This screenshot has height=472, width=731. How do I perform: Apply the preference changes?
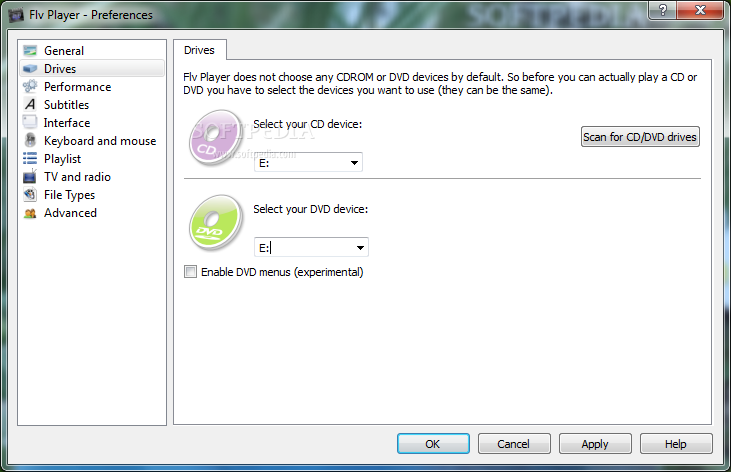point(595,444)
